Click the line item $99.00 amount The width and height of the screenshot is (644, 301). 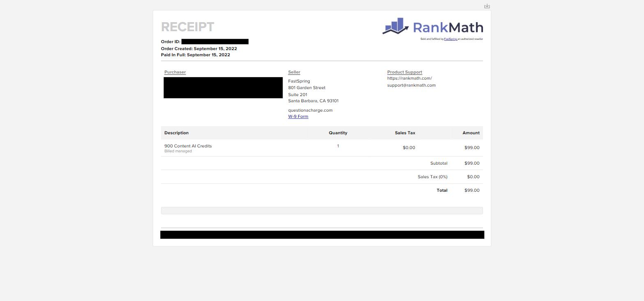coord(472,148)
